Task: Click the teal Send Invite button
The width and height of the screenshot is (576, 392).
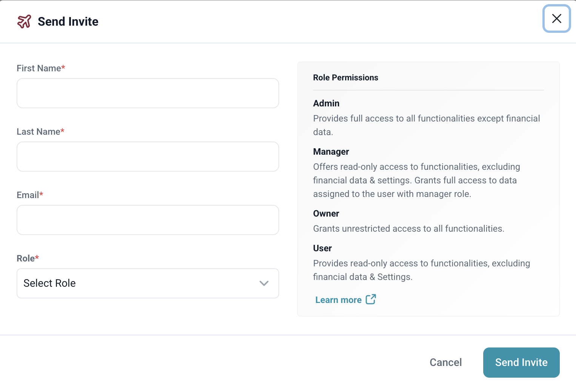Action: [521, 362]
